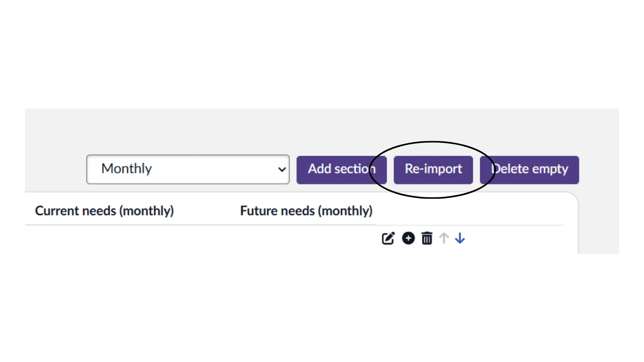Edit the first row via its pencil icon
The height and width of the screenshot is (362, 644).
pyautogui.click(x=388, y=239)
